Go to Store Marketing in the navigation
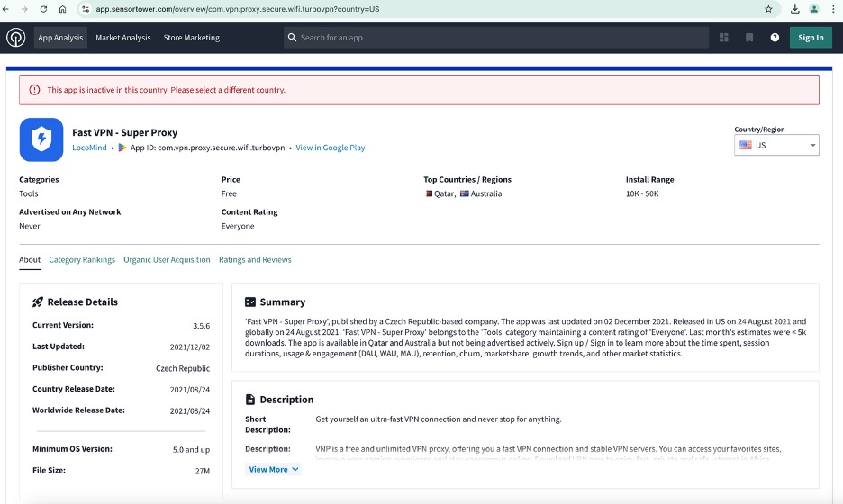 coord(191,38)
